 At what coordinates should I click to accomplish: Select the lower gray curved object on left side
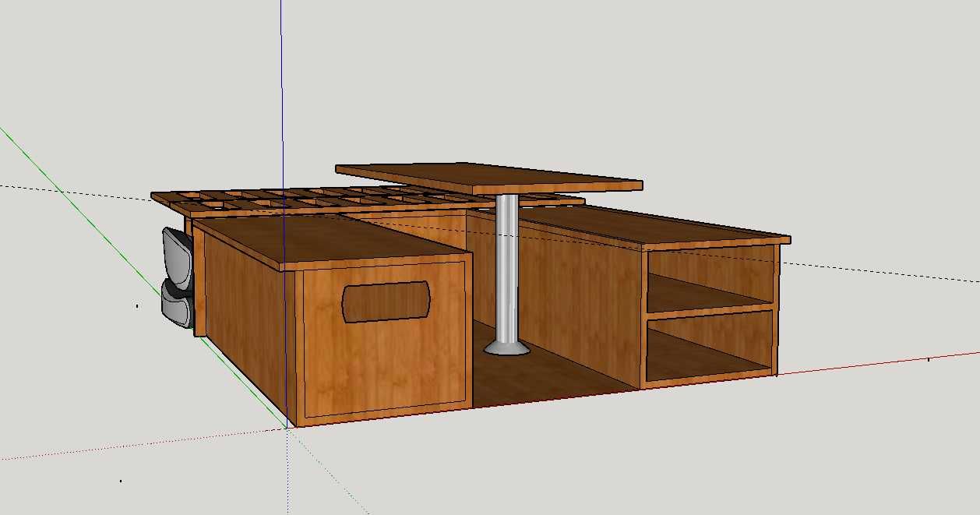177,306
